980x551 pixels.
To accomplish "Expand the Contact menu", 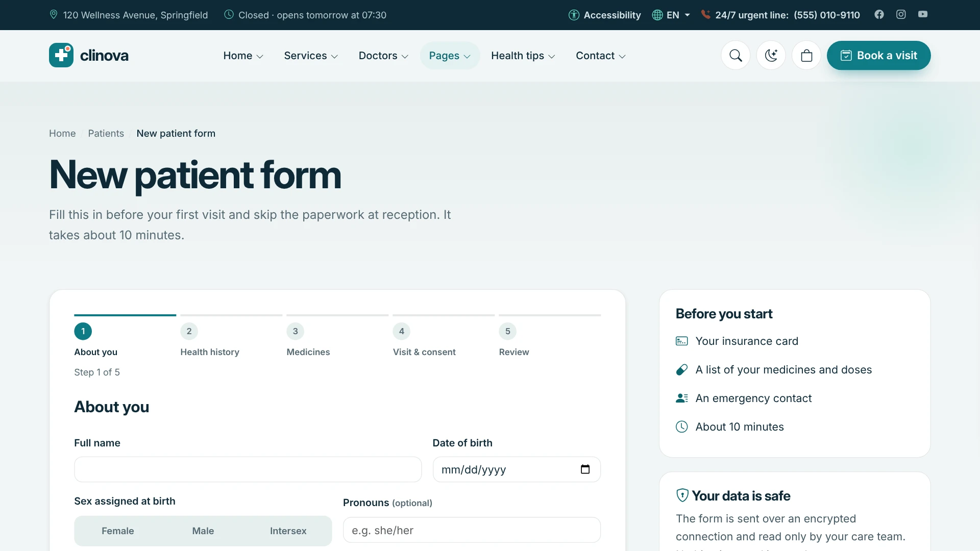I will pos(600,56).
